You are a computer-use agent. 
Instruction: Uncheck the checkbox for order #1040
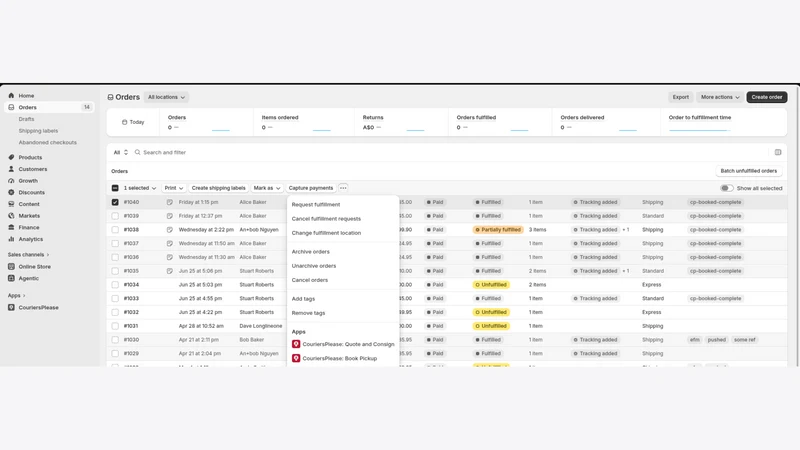click(x=115, y=202)
